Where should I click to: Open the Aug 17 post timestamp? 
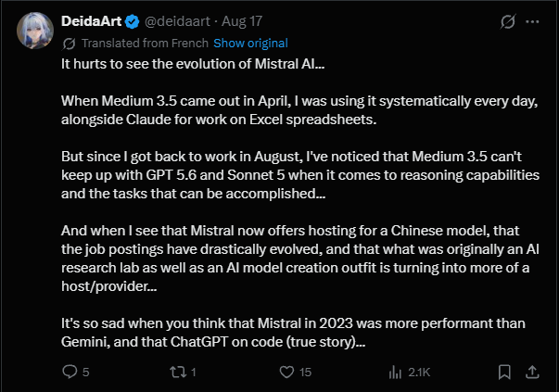(x=242, y=21)
